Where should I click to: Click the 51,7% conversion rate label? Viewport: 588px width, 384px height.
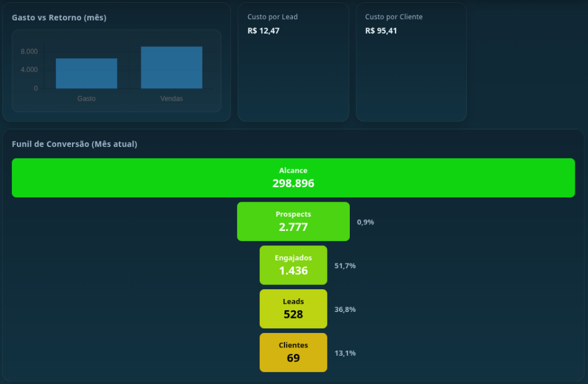click(x=345, y=266)
